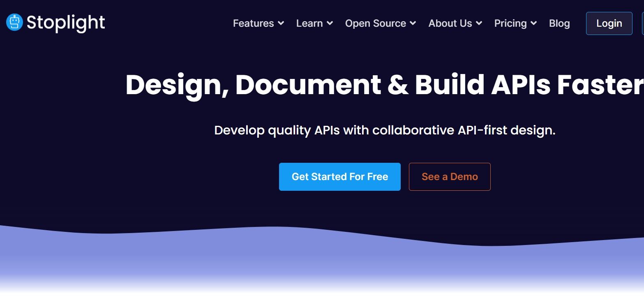Screen dimensions: 644x296
Task: Expand the Pricing dropdown chevron
Action: pyautogui.click(x=533, y=23)
